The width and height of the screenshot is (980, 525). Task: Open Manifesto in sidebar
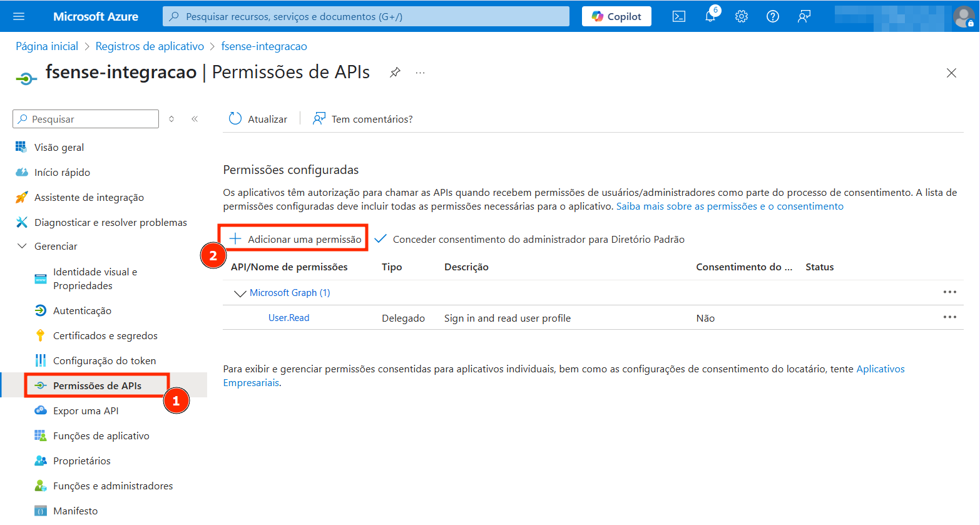click(75, 511)
